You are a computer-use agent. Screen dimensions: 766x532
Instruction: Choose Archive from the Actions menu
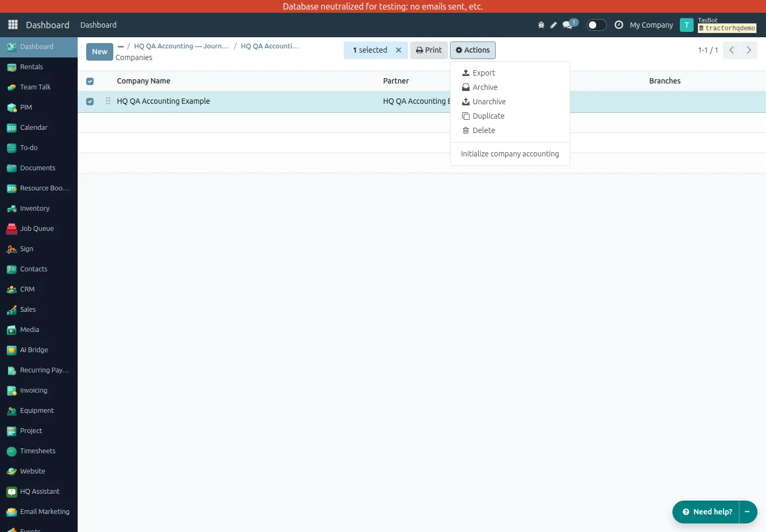coord(510,87)
